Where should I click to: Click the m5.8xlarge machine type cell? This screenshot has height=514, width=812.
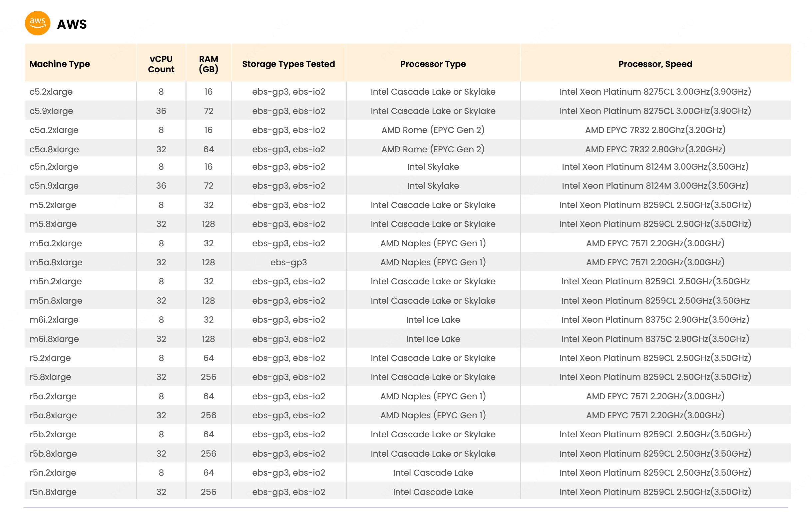[x=53, y=224]
